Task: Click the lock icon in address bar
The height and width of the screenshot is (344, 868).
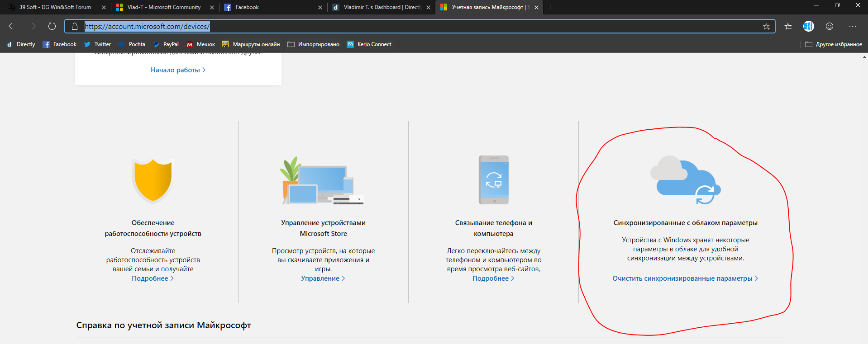Action: point(75,26)
